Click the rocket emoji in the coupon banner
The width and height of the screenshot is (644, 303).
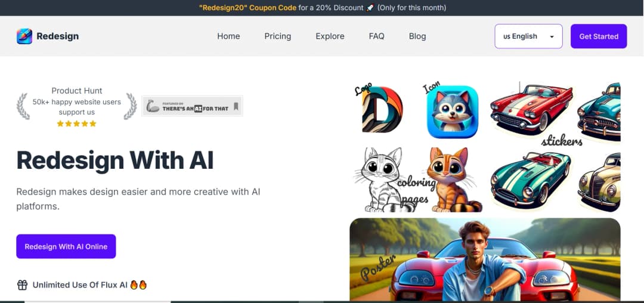point(370,8)
